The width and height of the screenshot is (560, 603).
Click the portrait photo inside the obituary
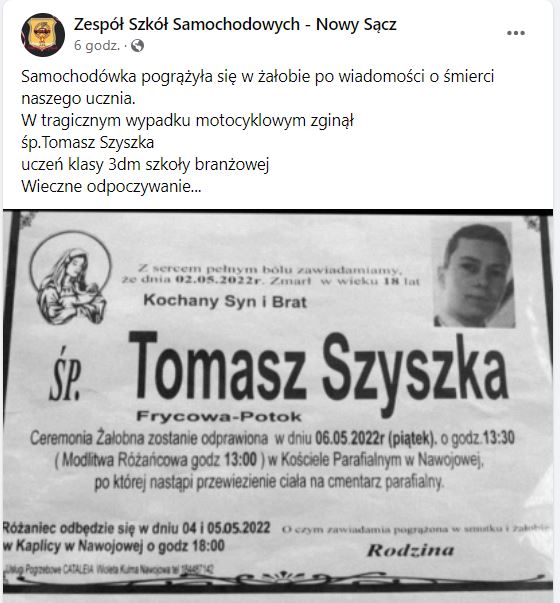point(475,275)
